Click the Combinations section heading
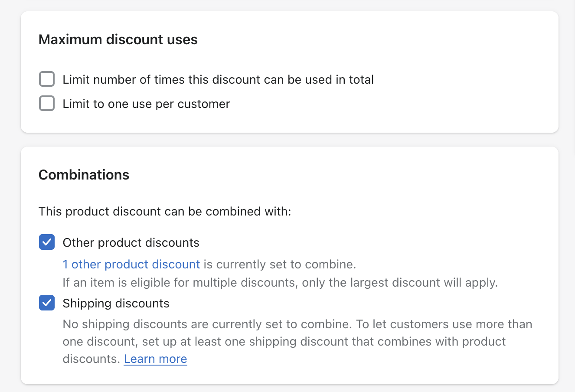The height and width of the screenshot is (392, 575). (x=84, y=175)
